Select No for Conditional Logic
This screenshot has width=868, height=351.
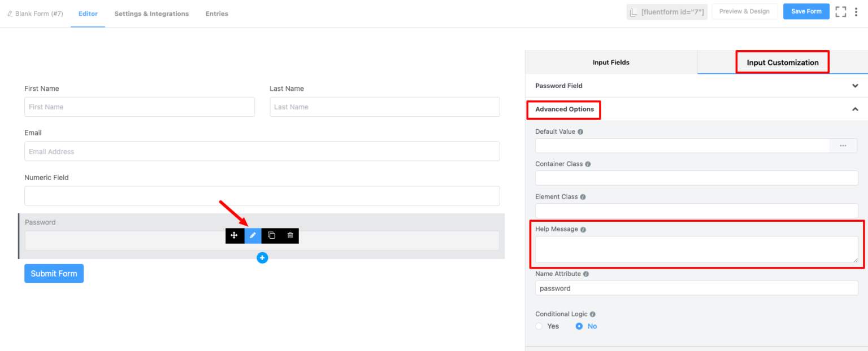click(x=578, y=326)
